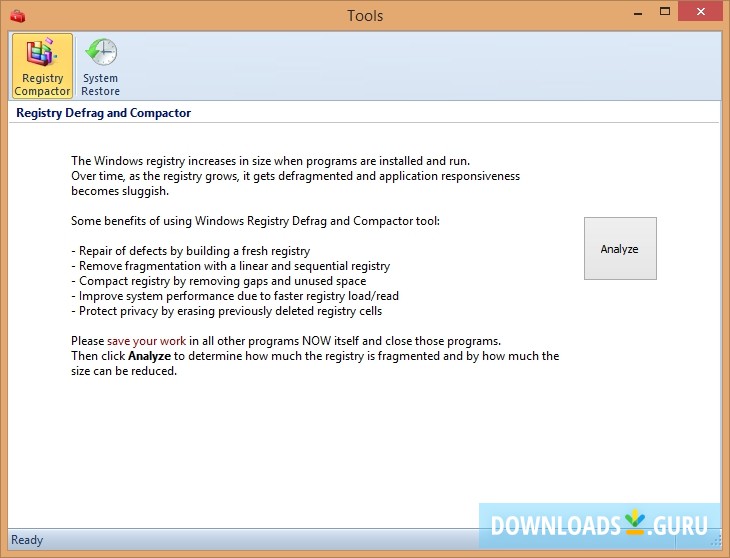
Task: Select the Registry Compactor tool
Action: [x=42, y=66]
